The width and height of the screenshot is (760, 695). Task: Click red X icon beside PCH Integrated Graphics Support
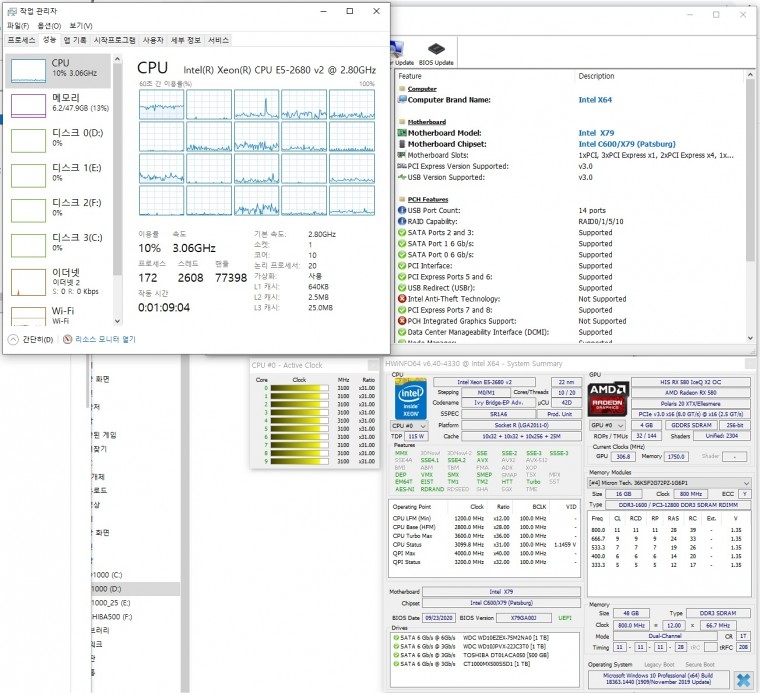[402, 321]
